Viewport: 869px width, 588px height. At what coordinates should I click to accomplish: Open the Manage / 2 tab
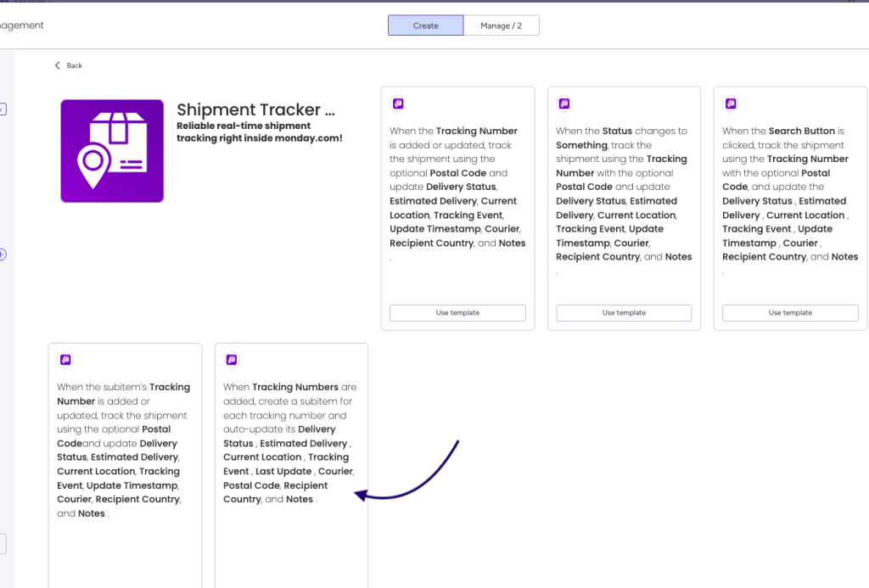[501, 25]
